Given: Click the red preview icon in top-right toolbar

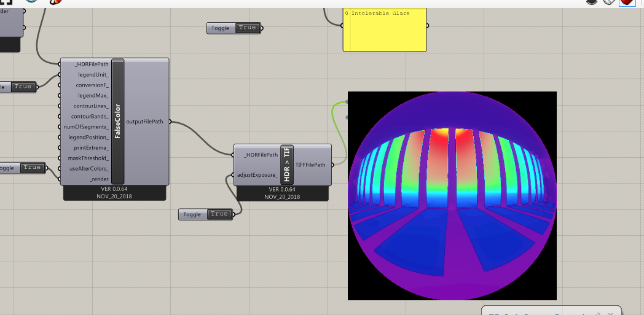Looking at the screenshot, I should click(x=627, y=2).
